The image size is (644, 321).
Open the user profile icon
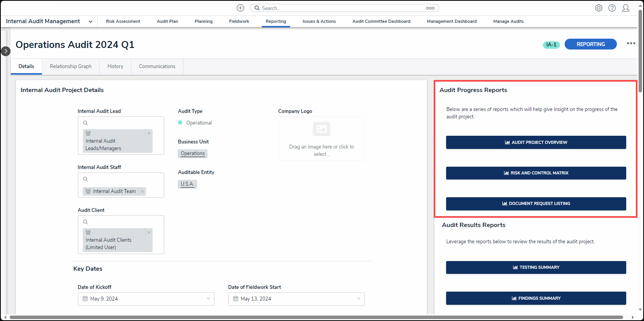point(625,8)
